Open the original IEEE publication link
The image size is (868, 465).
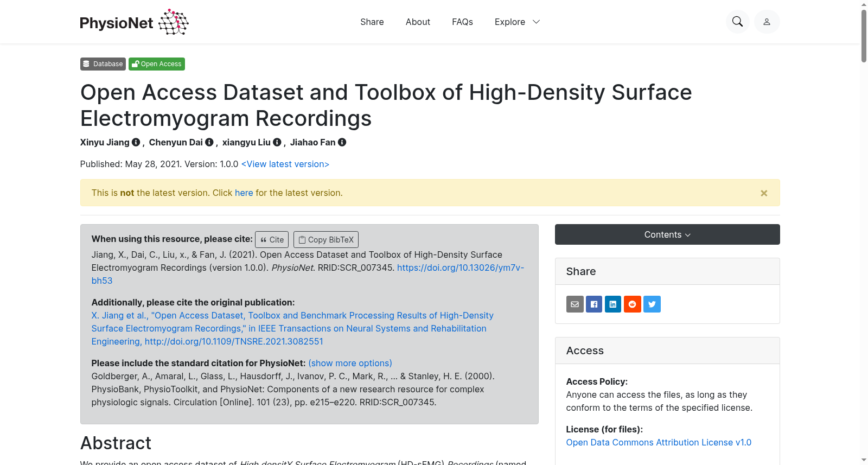click(292, 328)
